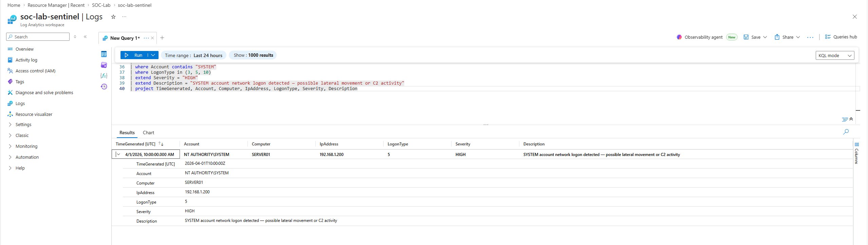The image size is (868, 245).
Task: Click soc-lab-sentinel in the breadcrumb
Action: tap(134, 5)
